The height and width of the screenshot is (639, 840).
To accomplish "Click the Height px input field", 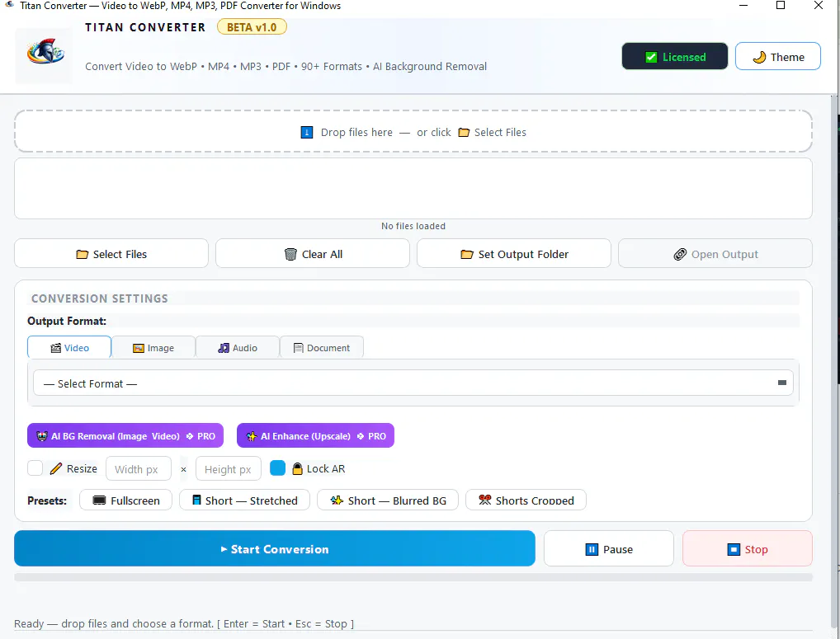I will click(229, 469).
